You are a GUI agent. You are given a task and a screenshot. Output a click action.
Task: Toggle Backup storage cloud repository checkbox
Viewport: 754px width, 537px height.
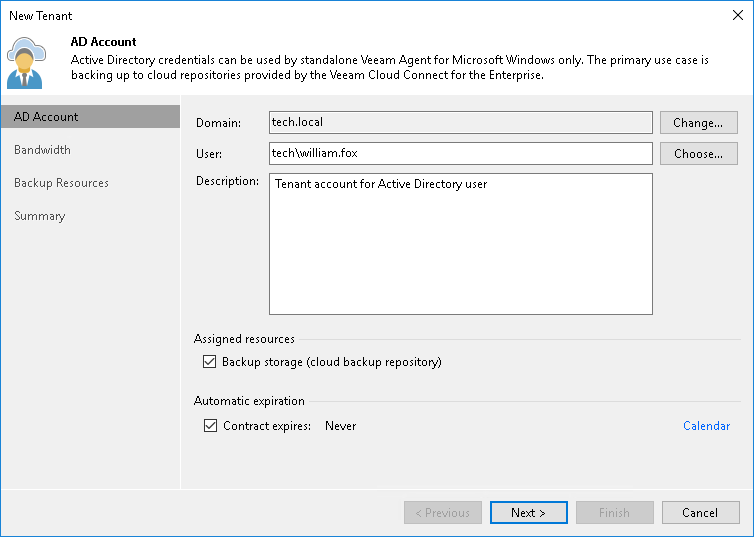[x=209, y=362]
